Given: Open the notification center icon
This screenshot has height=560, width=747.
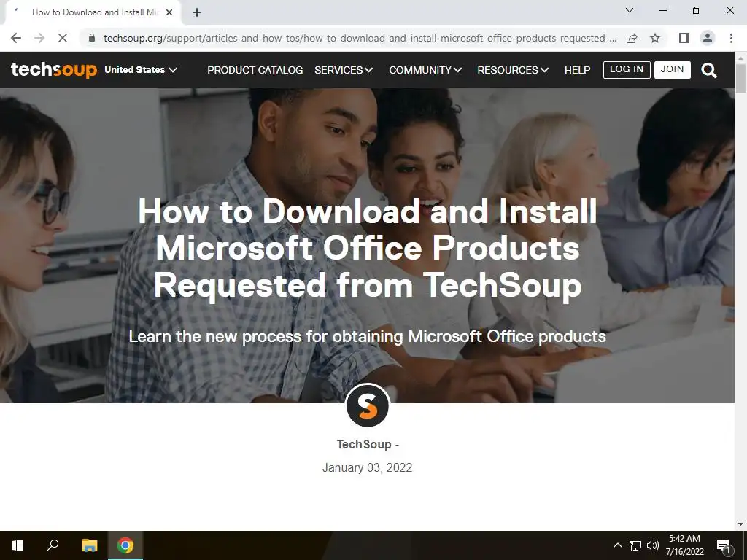Looking at the screenshot, I should 724,545.
